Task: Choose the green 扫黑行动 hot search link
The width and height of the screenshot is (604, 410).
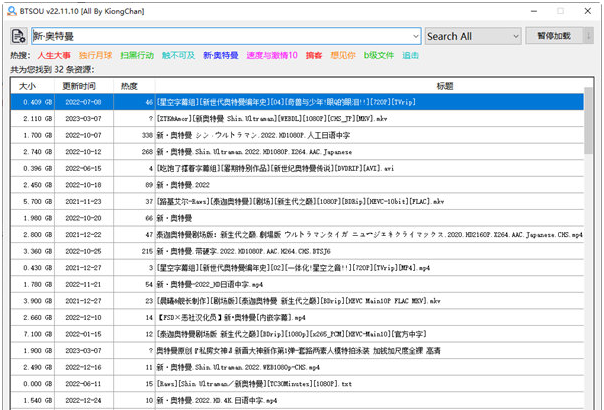Action: point(137,56)
